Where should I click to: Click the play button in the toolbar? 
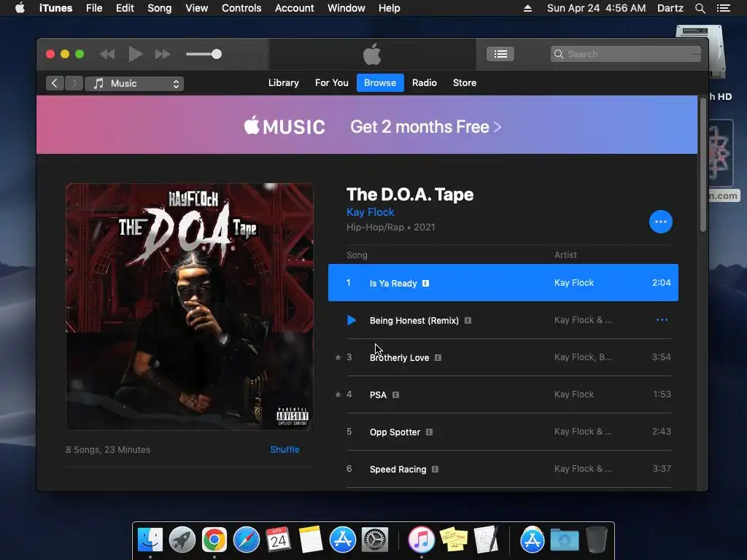click(136, 54)
